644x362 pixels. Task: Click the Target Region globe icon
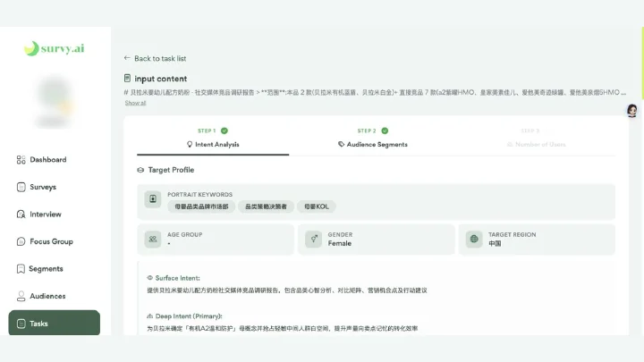click(x=474, y=239)
